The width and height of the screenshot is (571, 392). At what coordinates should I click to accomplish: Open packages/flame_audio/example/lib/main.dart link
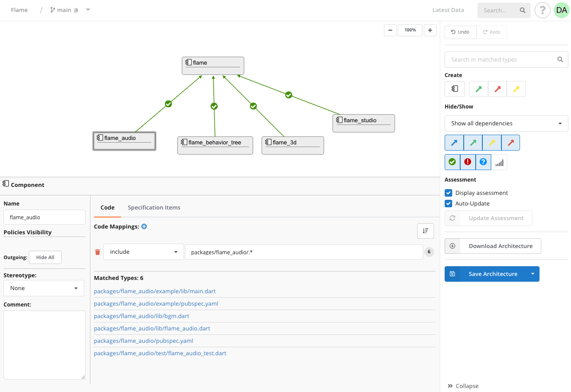pyautogui.click(x=155, y=291)
